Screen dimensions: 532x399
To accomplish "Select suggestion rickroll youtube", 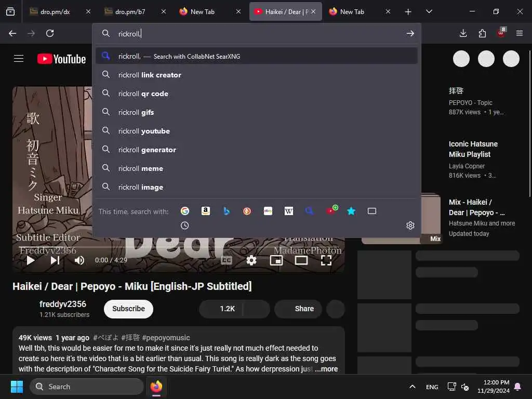I will pos(257,131).
